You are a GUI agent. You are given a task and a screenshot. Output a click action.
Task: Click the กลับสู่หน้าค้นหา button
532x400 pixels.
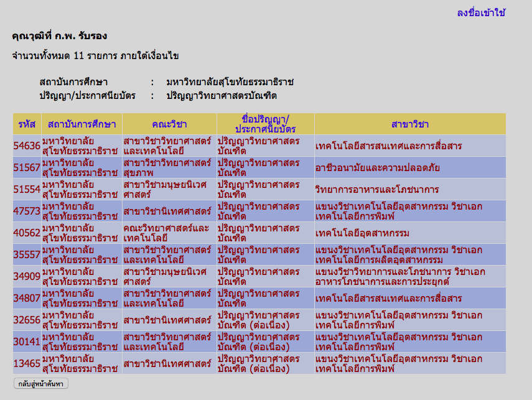40,384
